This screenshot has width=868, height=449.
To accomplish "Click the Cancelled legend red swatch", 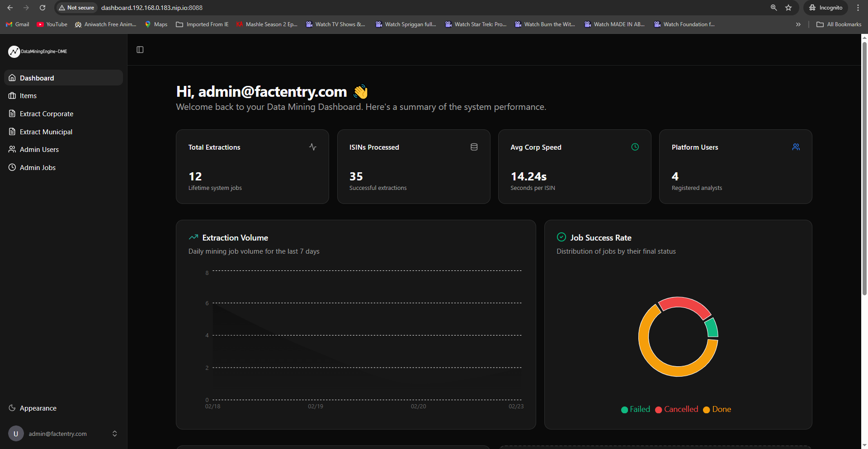I will (x=659, y=410).
